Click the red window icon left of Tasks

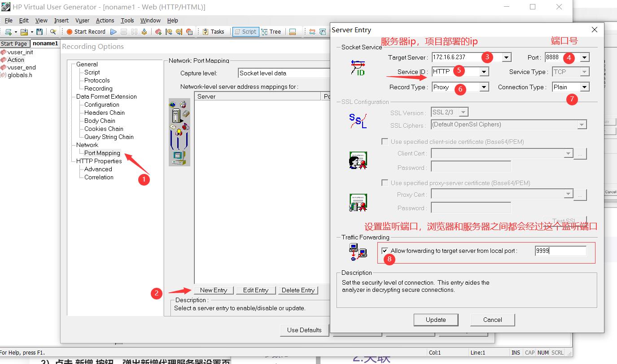(189, 31)
